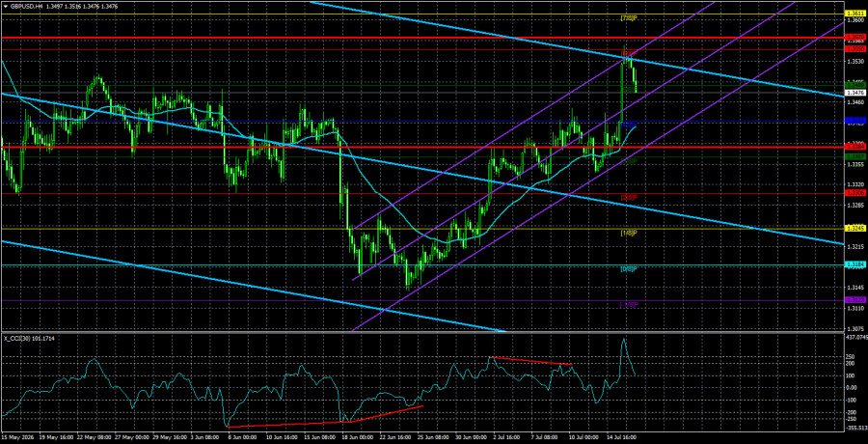Select the red 1.3384 price level tag
Screen dimensions: 868x444
point(852,147)
